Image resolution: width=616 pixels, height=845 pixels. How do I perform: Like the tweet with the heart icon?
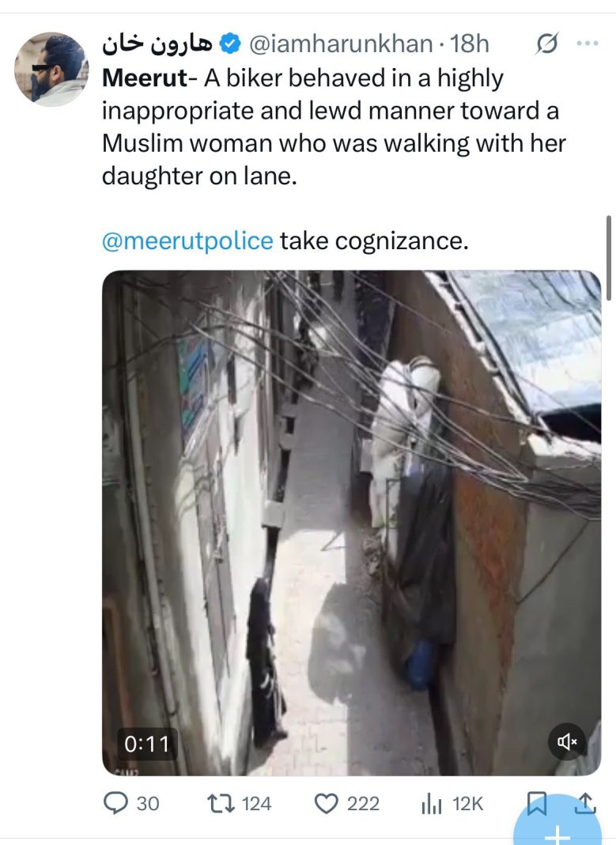coord(326,804)
